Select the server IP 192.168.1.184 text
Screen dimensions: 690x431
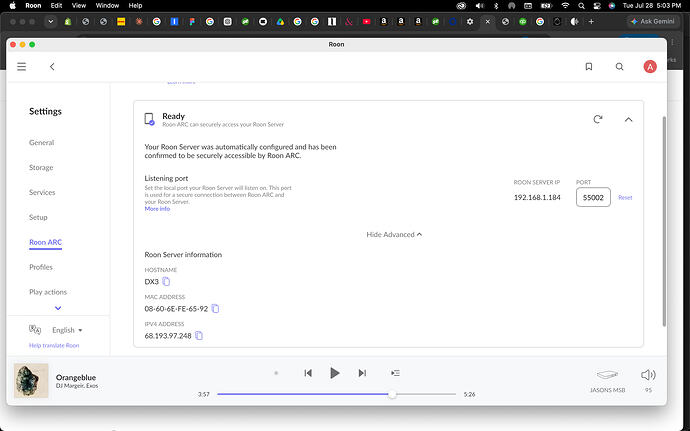click(537, 197)
